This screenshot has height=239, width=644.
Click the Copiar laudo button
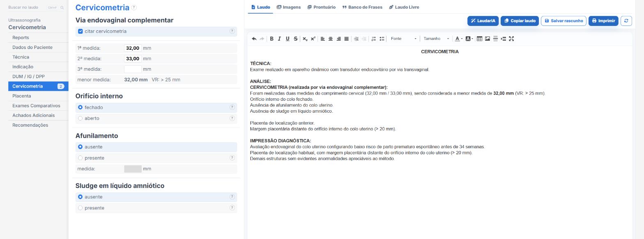(x=520, y=21)
